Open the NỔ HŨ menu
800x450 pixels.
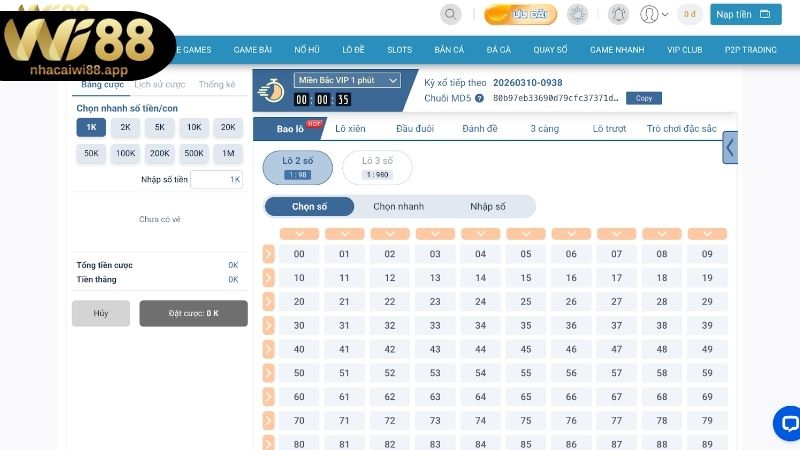(307, 49)
